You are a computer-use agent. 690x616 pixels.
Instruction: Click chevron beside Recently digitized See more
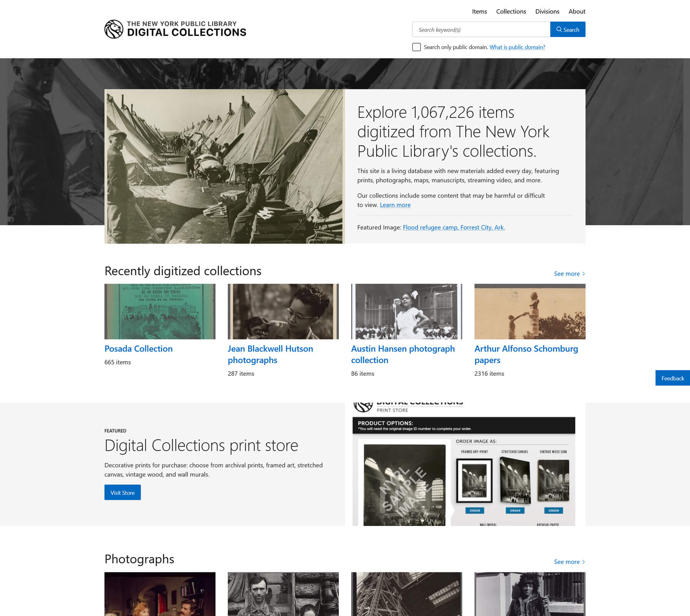(x=584, y=274)
